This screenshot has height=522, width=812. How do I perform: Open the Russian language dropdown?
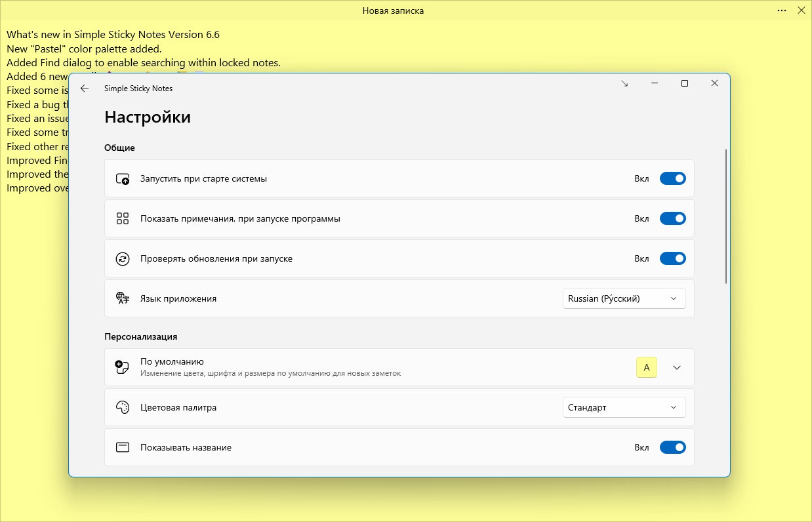(x=624, y=298)
